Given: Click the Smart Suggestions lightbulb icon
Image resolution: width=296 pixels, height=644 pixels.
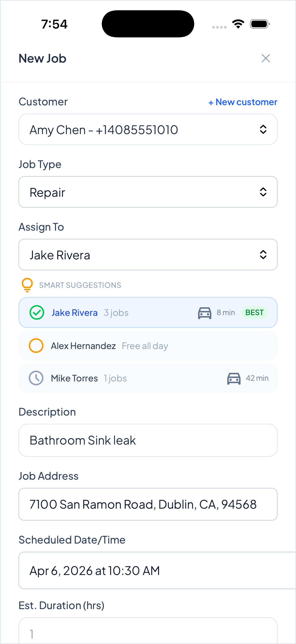Looking at the screenshot, I should click(x=27, y=285).
